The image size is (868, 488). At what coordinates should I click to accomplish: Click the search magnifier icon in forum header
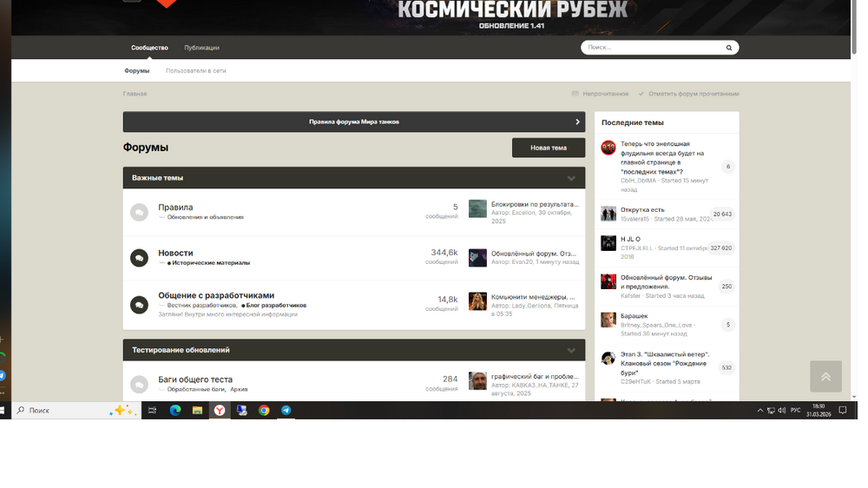tap(729, 48)
